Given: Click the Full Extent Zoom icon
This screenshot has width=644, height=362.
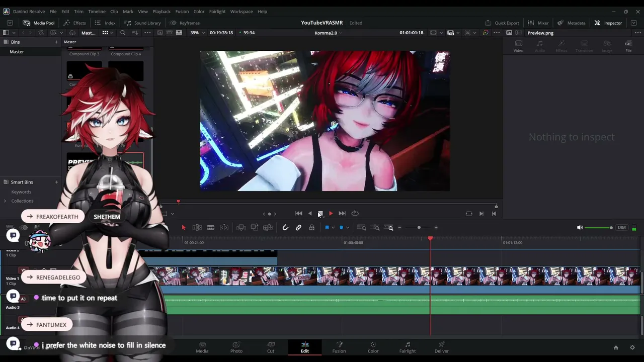Looking at the screenshot, I should 361,228.
